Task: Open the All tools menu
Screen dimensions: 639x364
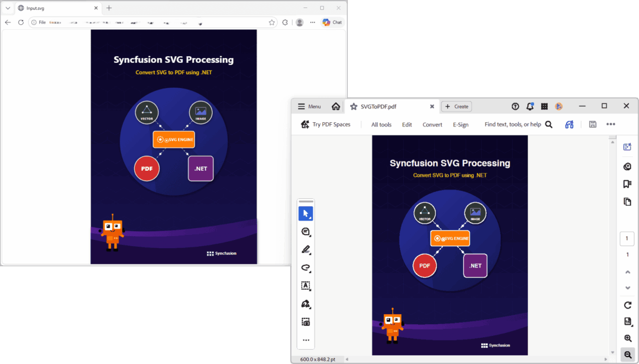Action: point(381,125)
